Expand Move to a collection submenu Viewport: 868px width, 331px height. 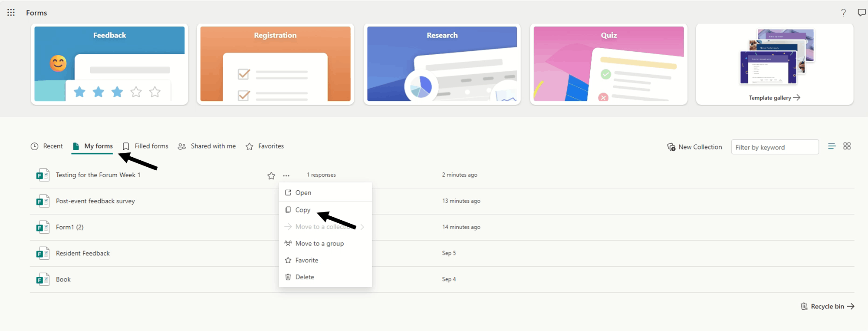[x=325, y=227]
